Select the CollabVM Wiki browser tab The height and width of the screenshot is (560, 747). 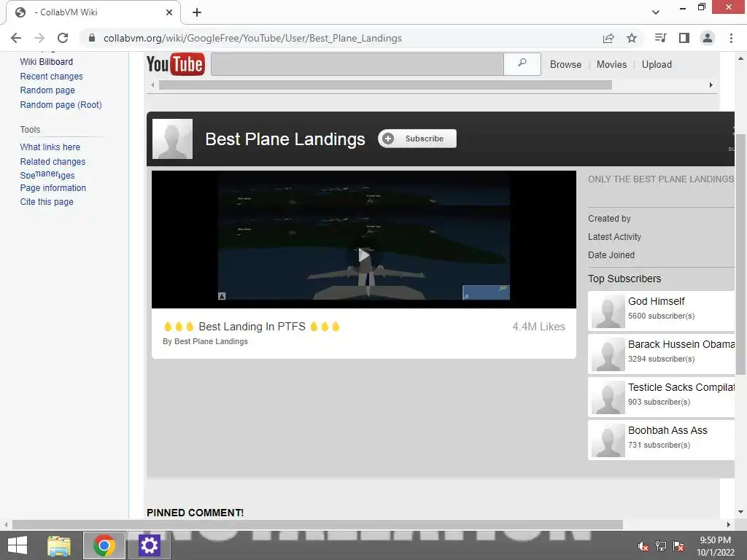click(x=93, y=12)
